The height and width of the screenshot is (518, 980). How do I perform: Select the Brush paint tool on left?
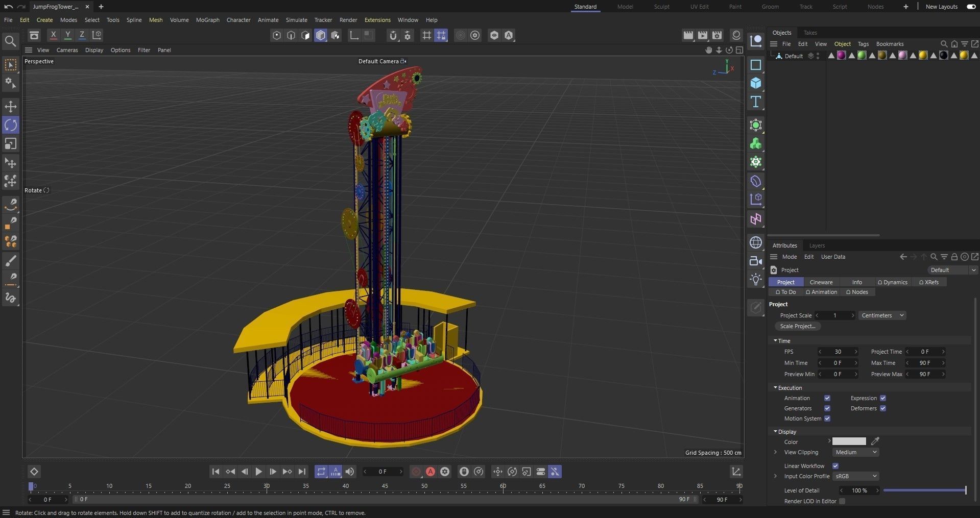tap(11, 261)
